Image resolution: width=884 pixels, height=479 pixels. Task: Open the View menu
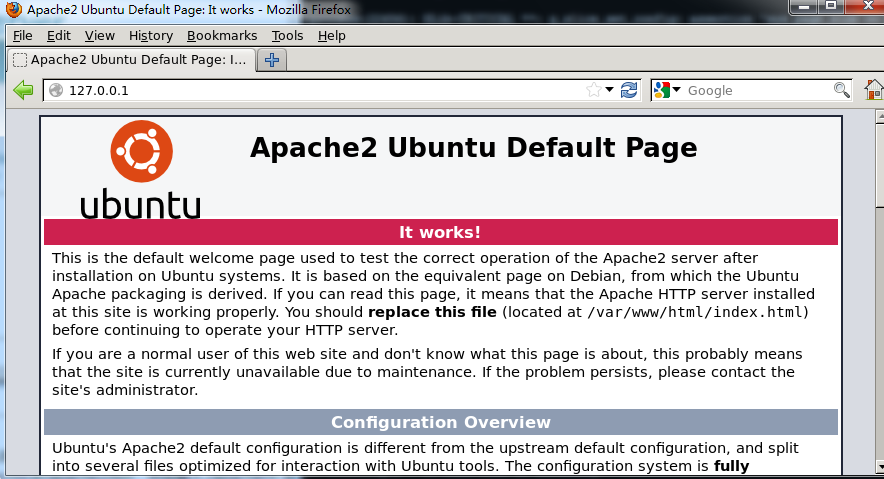click(100, 36)
